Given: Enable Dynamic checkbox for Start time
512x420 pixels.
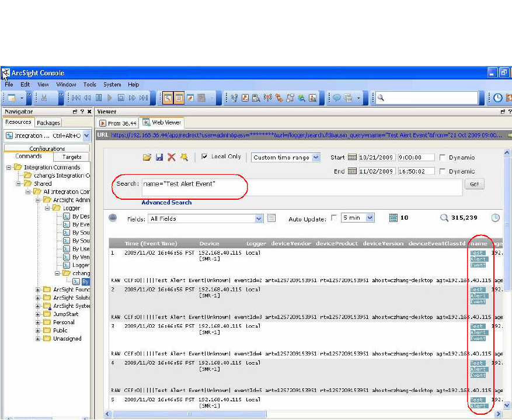Looking at the screenshot, I should (442, 157).
